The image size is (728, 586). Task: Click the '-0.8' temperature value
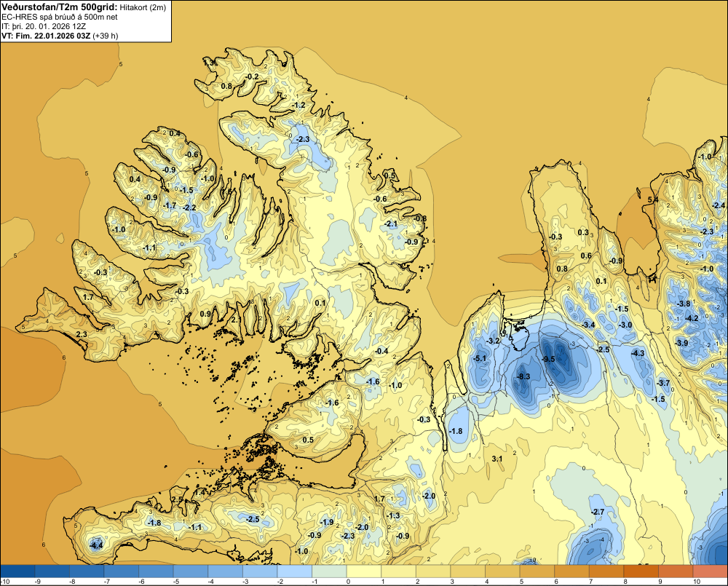click(420, 218)
